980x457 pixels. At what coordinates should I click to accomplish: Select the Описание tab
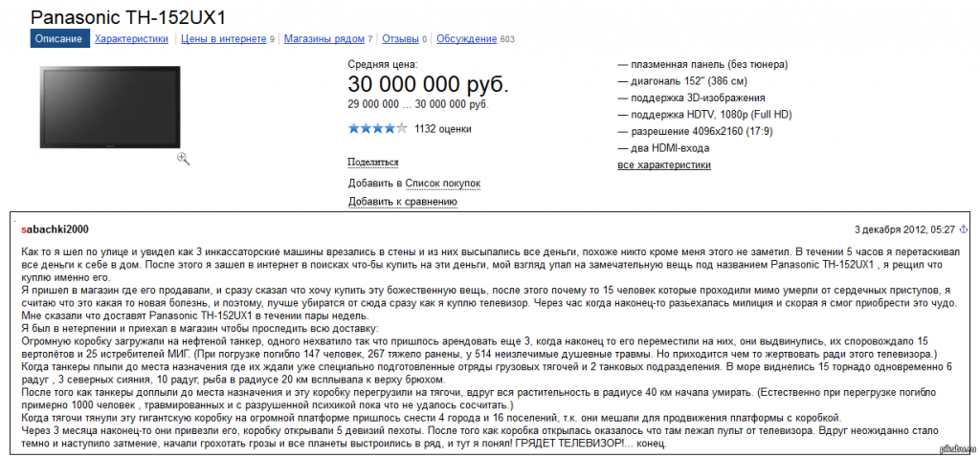[58, 38]
